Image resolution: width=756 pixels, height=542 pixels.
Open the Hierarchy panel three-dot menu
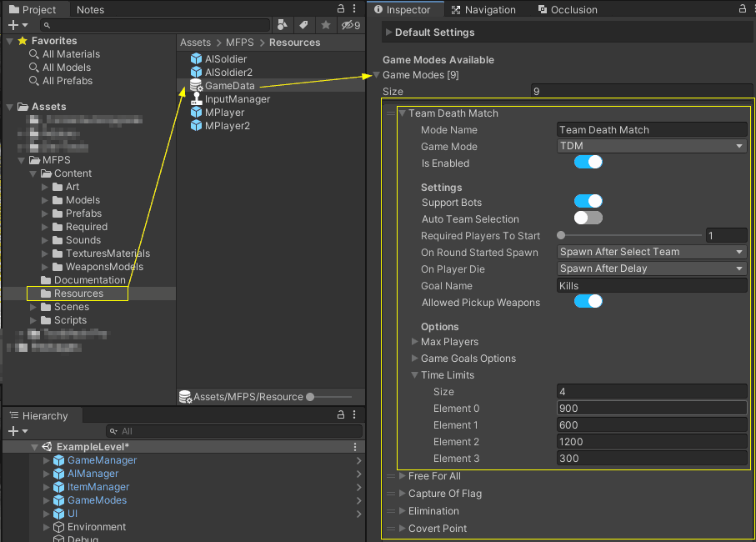(x=356, y=415)
